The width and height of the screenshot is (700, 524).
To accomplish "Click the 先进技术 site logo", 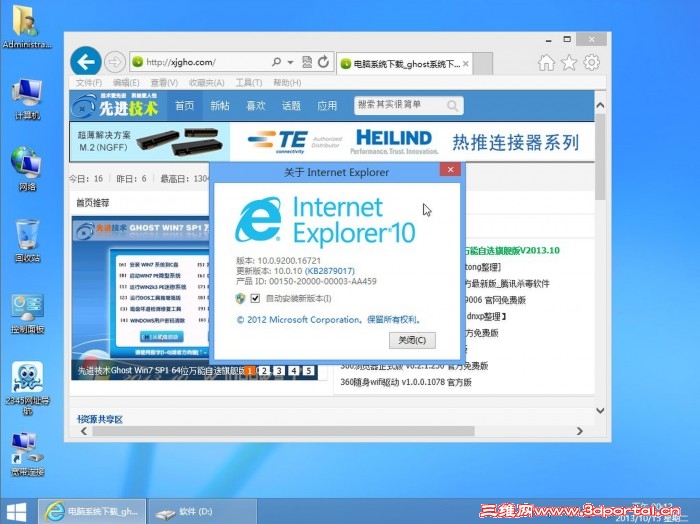I will (116, 106).
